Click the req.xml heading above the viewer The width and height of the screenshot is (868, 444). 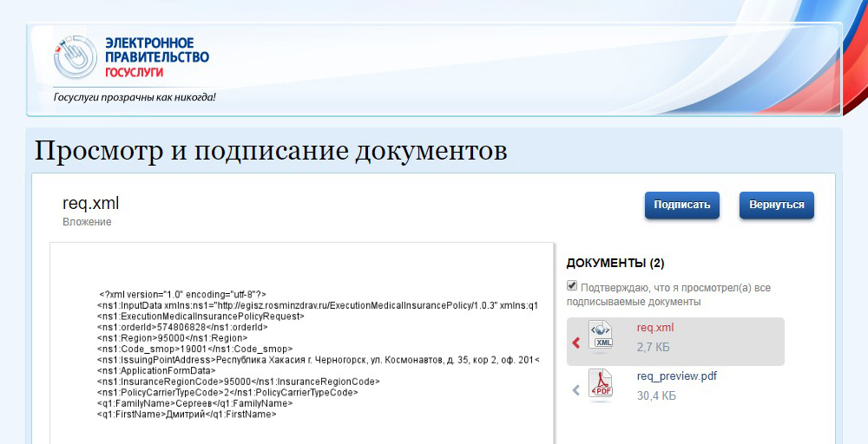click(90, 204)
